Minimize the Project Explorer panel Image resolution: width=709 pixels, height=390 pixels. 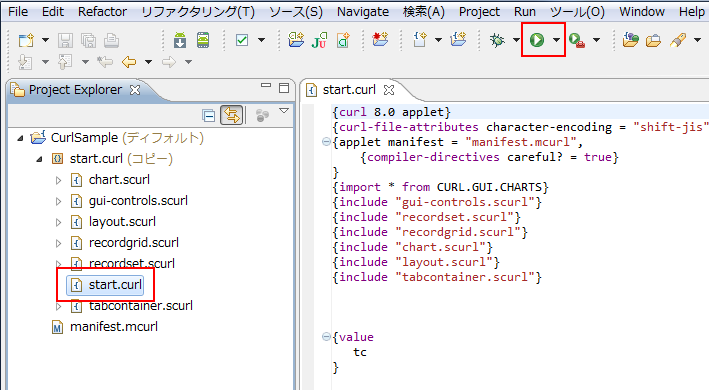pyautogui.click(x=266, y=85)
